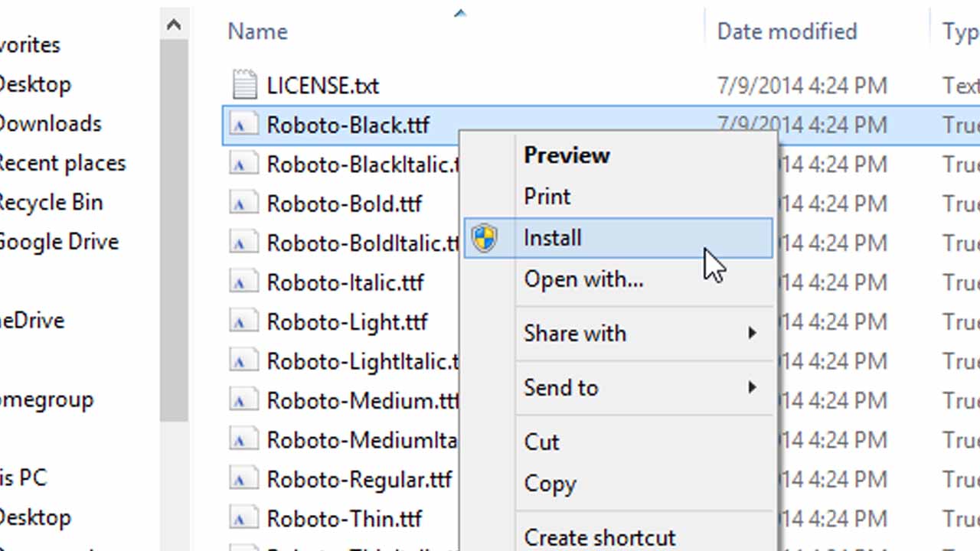This screenshot has width=980, height=551.
Task: Expand the Share with submenu arrow
Action: point(752,334)
